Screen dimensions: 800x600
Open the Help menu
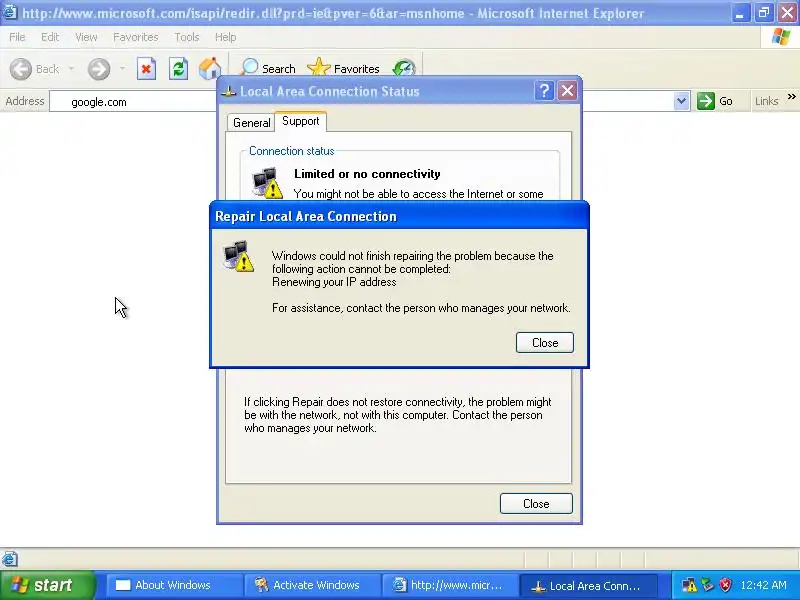[225, 37]
